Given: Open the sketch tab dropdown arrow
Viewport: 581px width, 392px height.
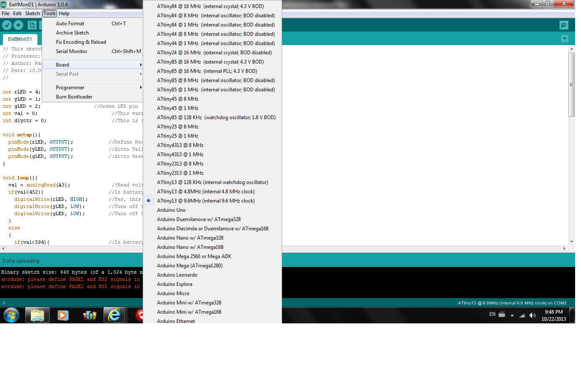Looking at the screenshot, I should (565, 38).
